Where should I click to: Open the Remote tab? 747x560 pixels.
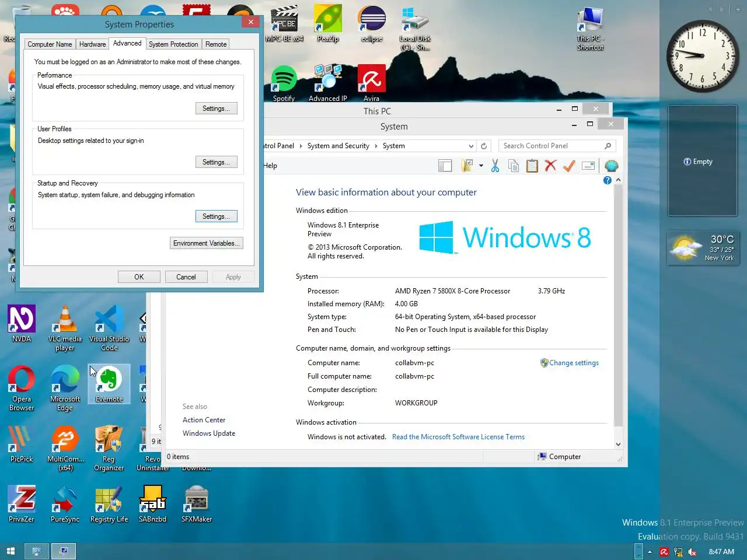coord(216,44)
